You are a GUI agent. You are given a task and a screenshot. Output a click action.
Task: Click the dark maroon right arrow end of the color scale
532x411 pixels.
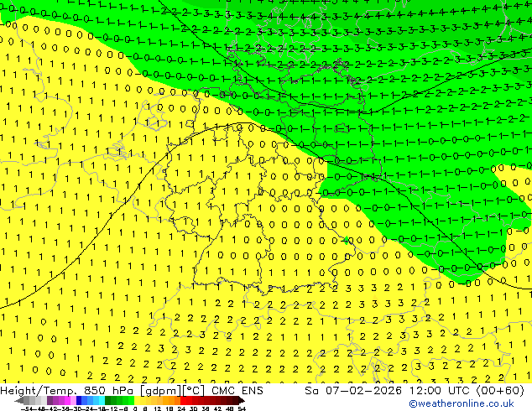tap(241, 401)
